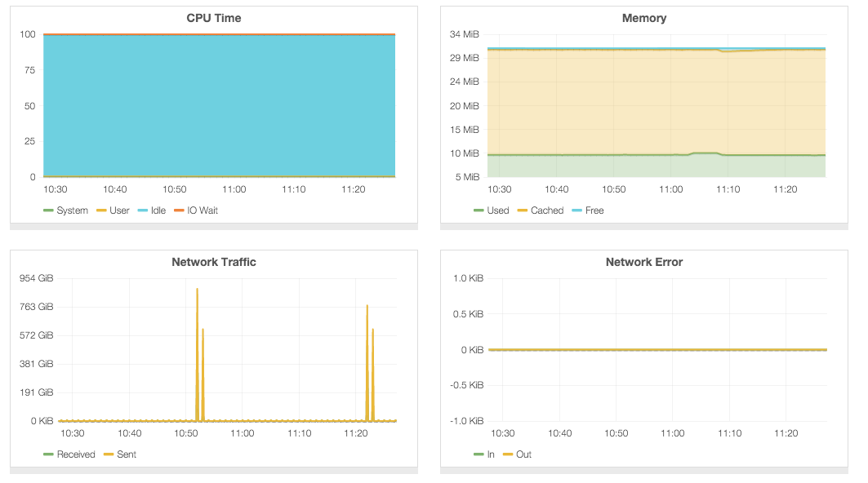Click the 11:00 time label under CPU Time

234,189
